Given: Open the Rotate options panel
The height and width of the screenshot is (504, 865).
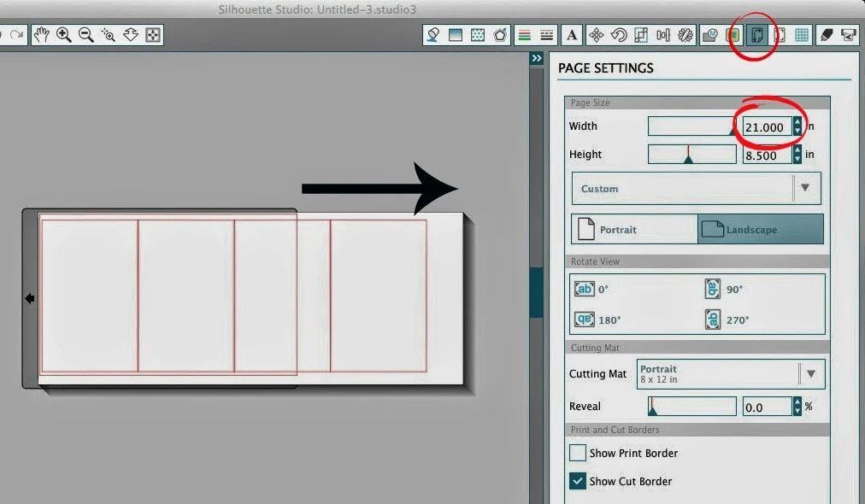Looking at the screenshot, I should coord(619,35).
